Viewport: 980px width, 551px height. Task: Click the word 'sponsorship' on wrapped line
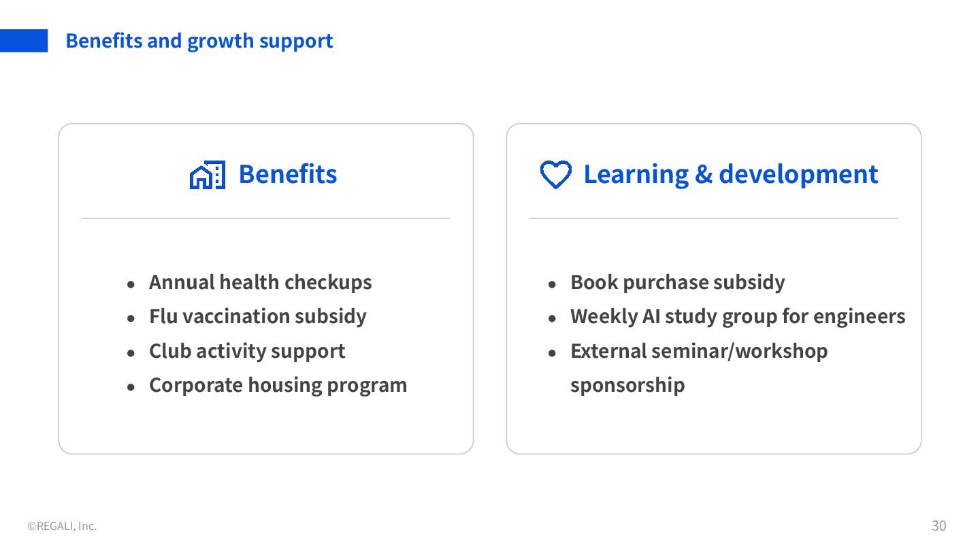pyautogui.click(x=627, y=385)
